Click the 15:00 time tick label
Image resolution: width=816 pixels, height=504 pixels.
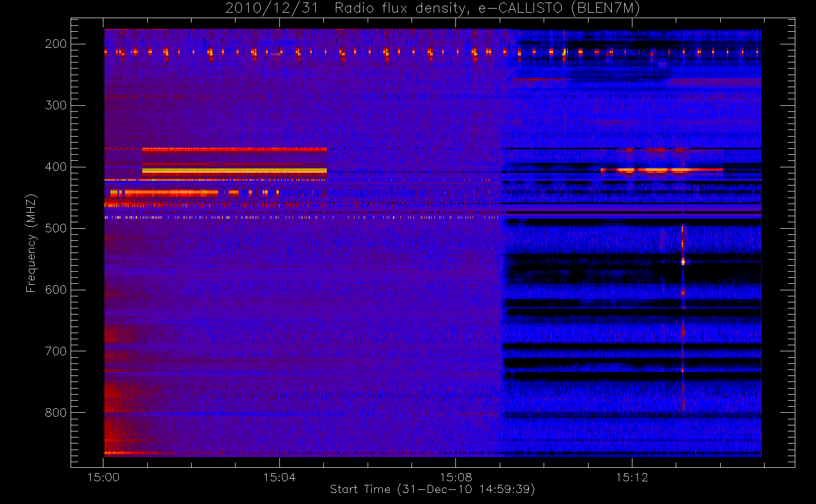103,477
